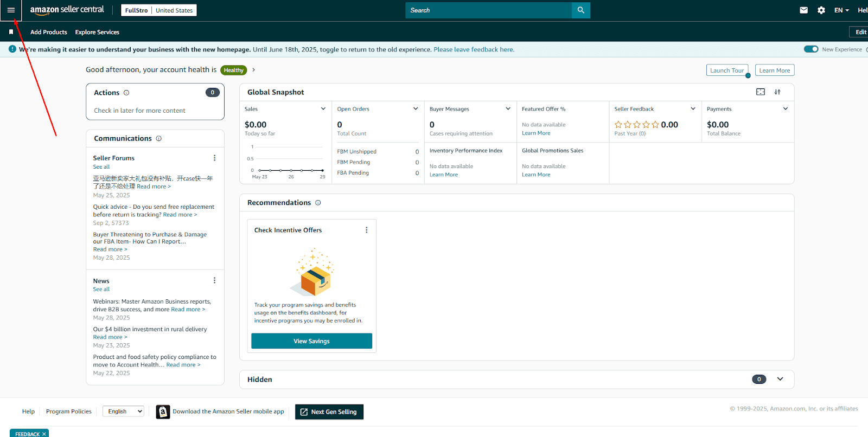Click the Actions count badge
Image resolution: width=868 pixels, height=437 pixels.
click(x=213, y=92)
